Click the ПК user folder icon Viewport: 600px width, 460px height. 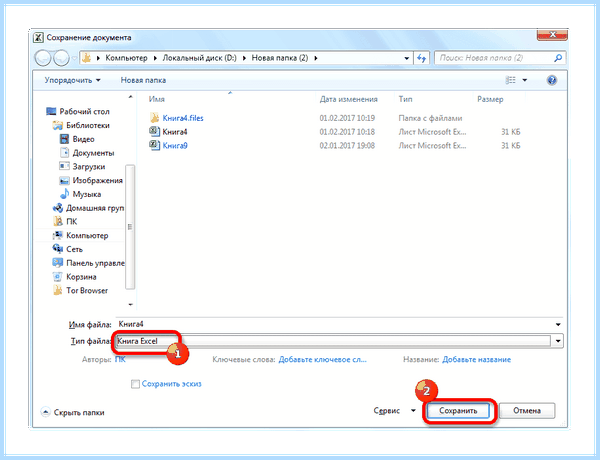point(58,221)
